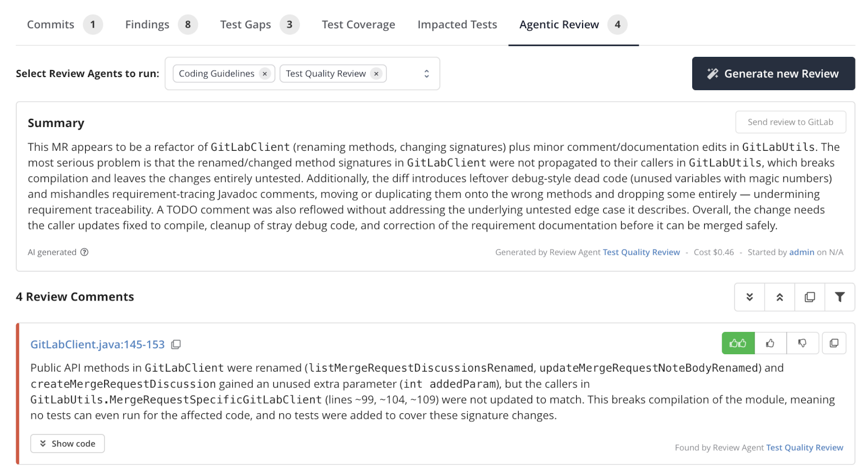Remove the Test Quality Review agent chip
The width and height of the screenshot is (868, 473).
pos(376,74)
